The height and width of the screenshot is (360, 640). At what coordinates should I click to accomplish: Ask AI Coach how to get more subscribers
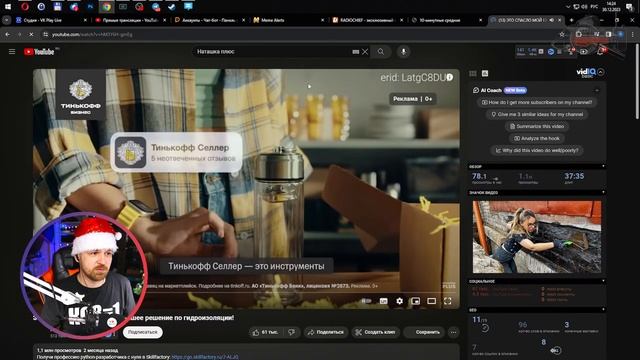tap(537, 102)
